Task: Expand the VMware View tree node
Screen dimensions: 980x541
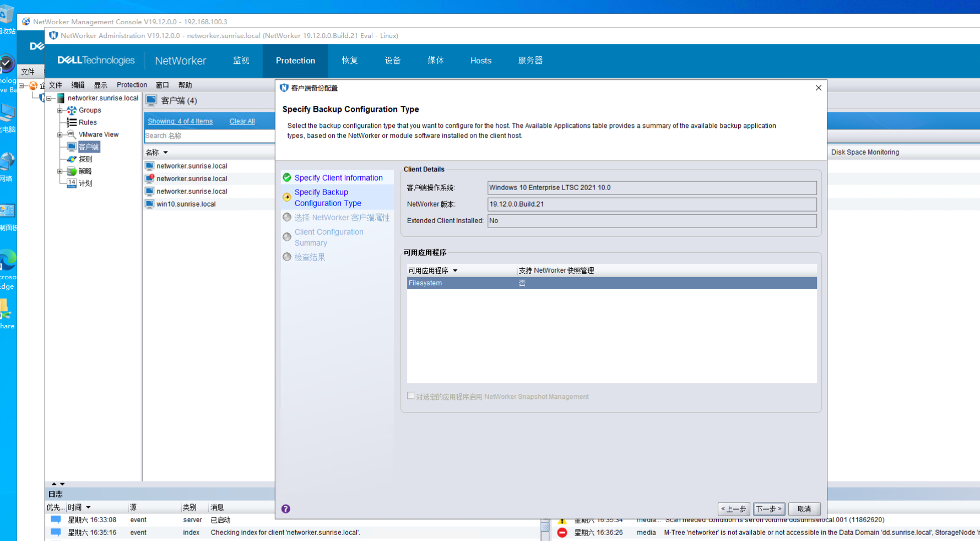Action: coord(59,134)
